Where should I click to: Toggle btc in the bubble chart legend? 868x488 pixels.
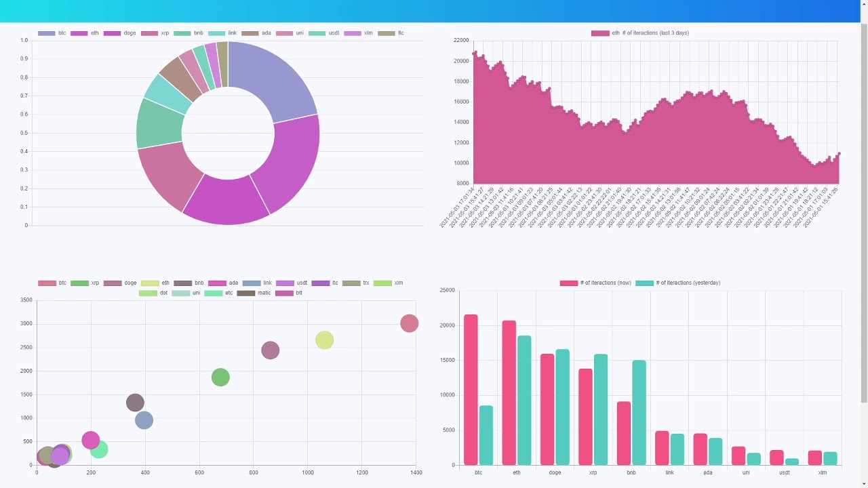point(52,283)
